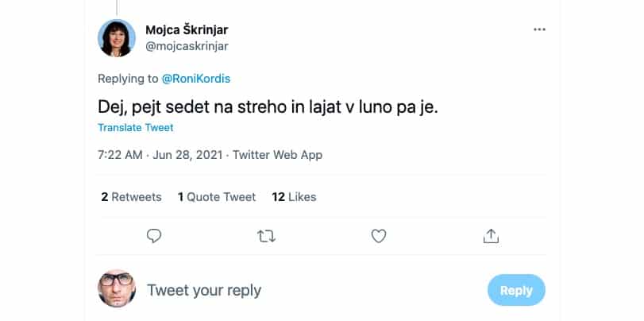
Task: Like the tweet with heart icon
Action: click(379, 236)
